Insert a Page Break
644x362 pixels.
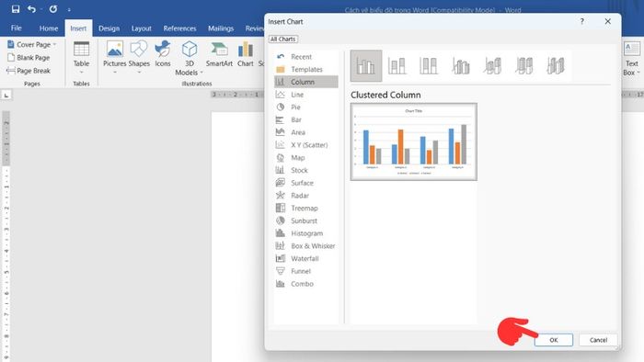click(x=29, y=71)
